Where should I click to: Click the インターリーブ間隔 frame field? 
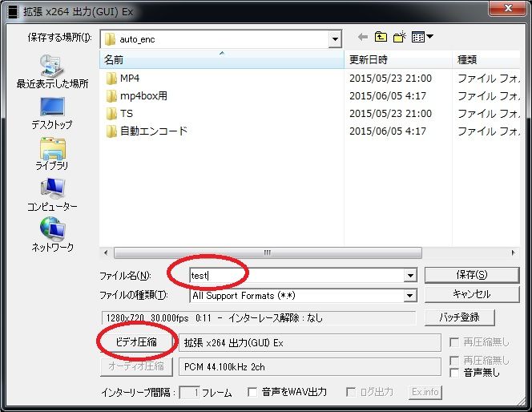pyautogui.click(x=189, y=393)
